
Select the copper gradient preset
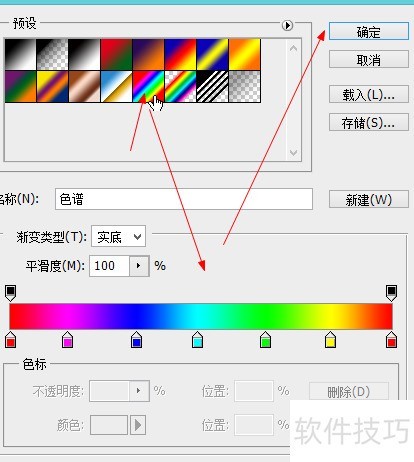pos(84,86)
